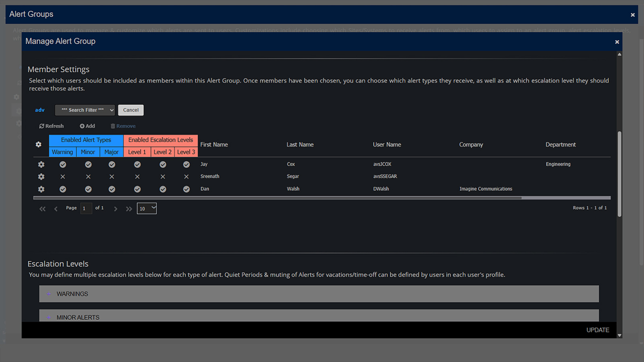Viewport: 644px width, 362px height.
Task: Toggle Level 3 escalation for Dan Walsh
Action: 186,189
